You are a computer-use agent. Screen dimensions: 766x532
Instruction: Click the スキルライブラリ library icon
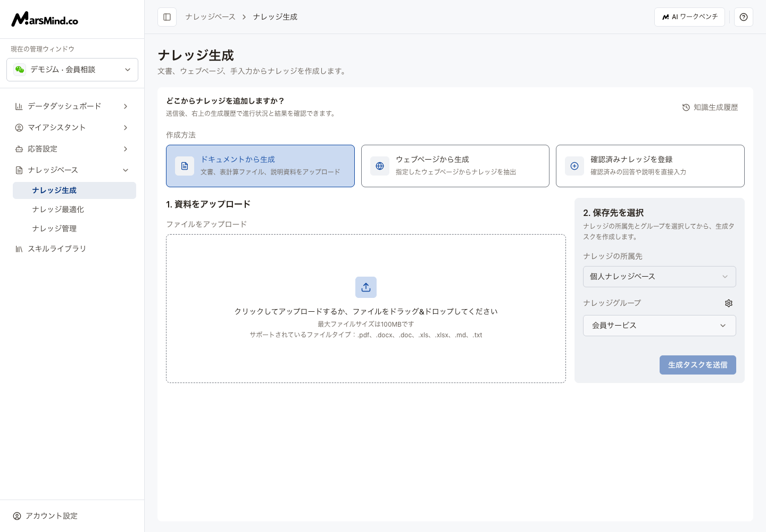click(x=19, y=249)
